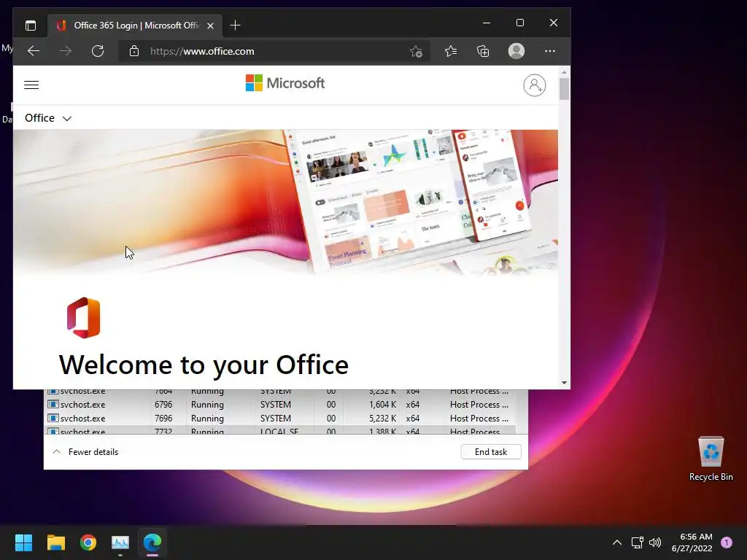This screenshot has width=747, height=560.
Task: Refresh the office.com page
Action: tap(98, 51)
